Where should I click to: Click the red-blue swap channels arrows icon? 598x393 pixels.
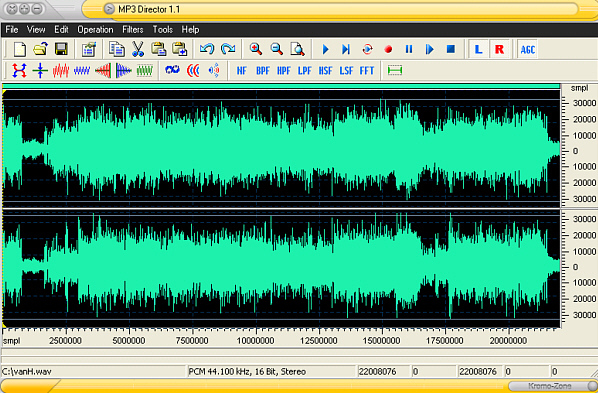click(19, 71)
